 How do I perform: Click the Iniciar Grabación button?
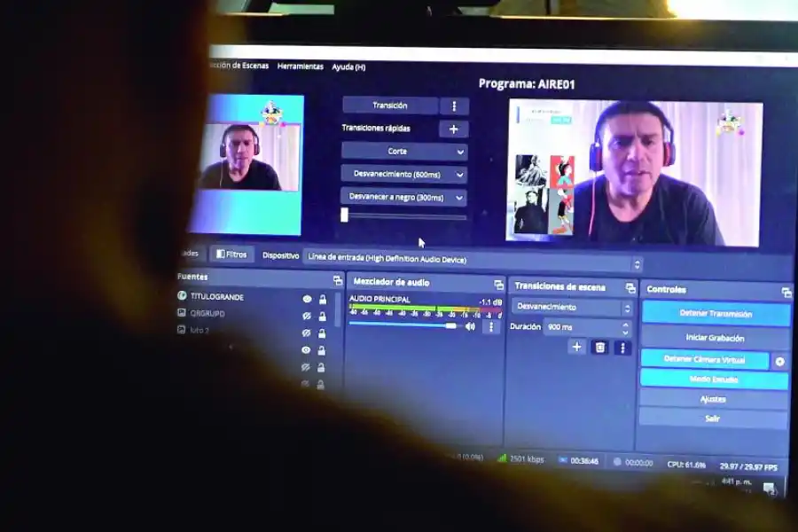tap(715, 338)
